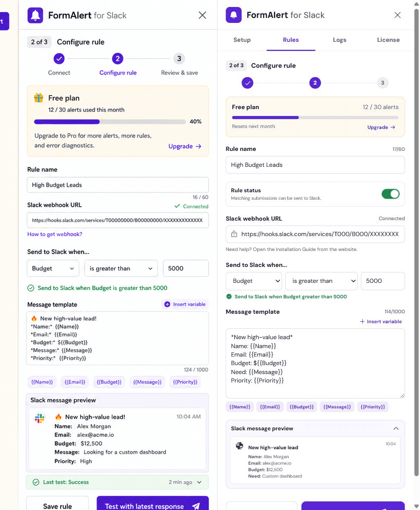The image size is (420, 510).
Task: Click Slack logo in left message preview
Action: tap(40, 418)
